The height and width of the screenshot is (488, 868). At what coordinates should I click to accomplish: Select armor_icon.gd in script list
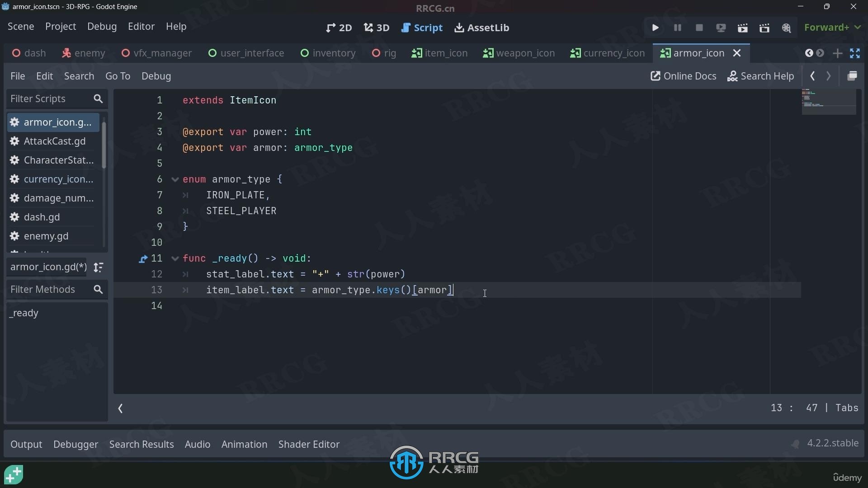click(x=53, y=122)
